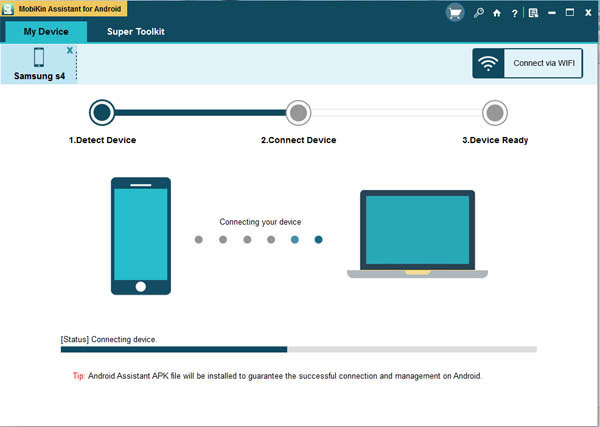600x427 pixels.
Task: Click the 'Connecting your device' text
Action: [x=260, y=222]
